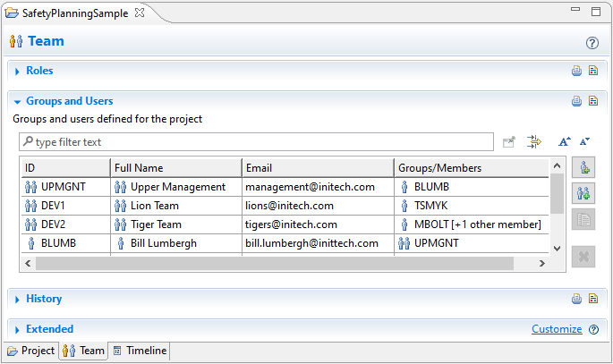Decrease the table font size
This screenshot has height=364, width=613.
(584, 141)
